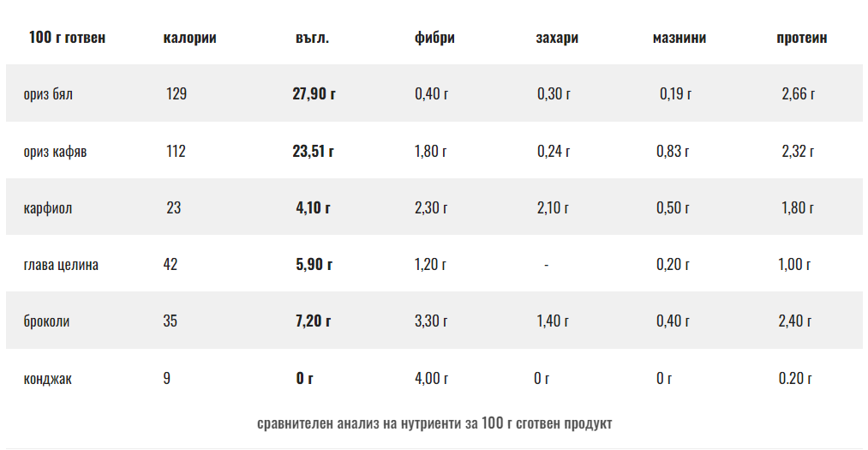868x450 pixels.
Task: Click the '100 г готвен' header cell
Action: 68,38
